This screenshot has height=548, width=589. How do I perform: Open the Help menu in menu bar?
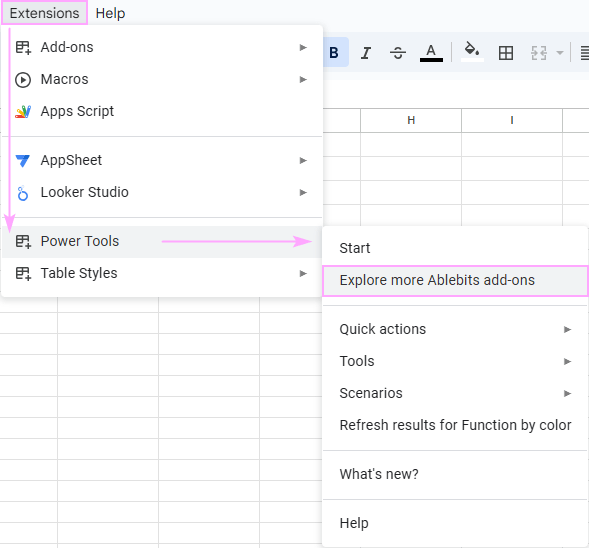[x=110, y=13]
